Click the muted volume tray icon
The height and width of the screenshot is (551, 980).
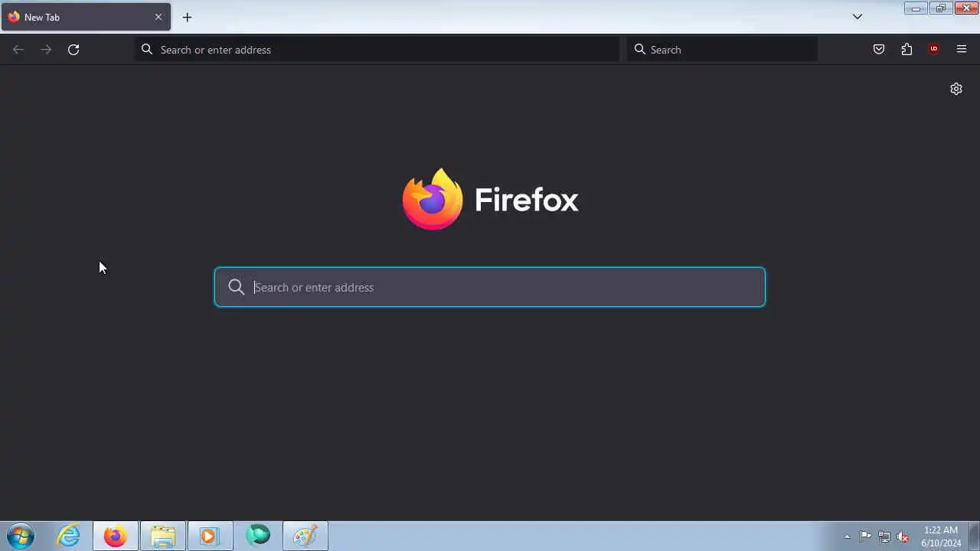click(x=903, y=536)
